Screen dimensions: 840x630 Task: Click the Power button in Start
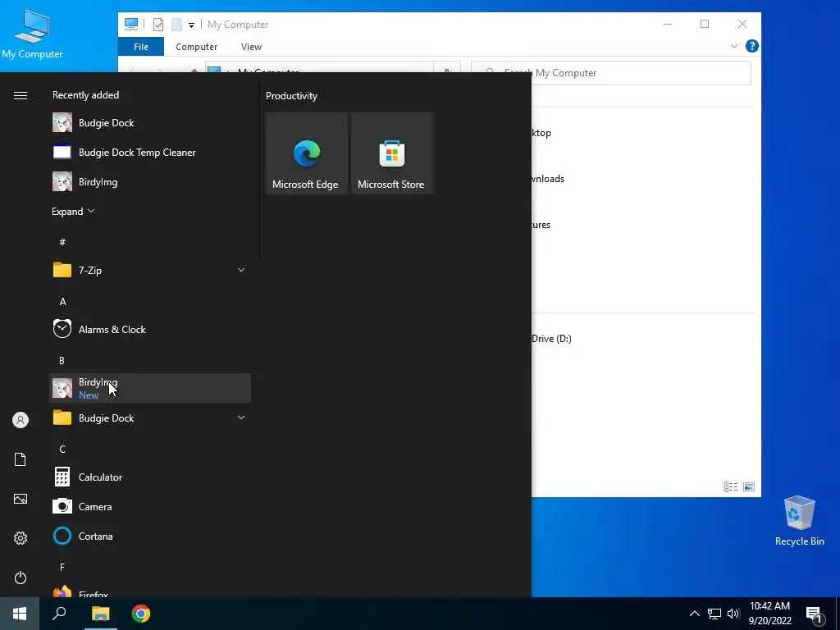tap(21, 577)
